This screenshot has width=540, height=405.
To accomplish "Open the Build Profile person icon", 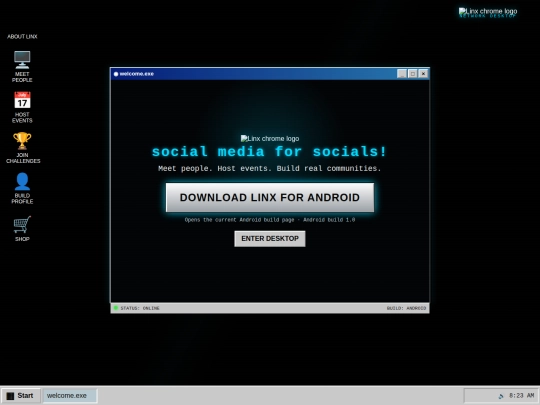I will pyautogui.click(x=22, y=188).
